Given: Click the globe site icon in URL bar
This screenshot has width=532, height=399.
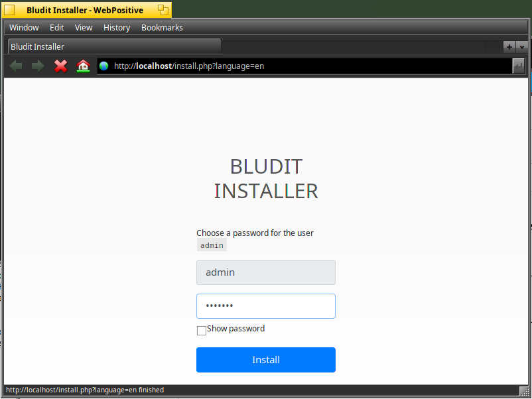Looking at the screenshot, I should 104,66.
